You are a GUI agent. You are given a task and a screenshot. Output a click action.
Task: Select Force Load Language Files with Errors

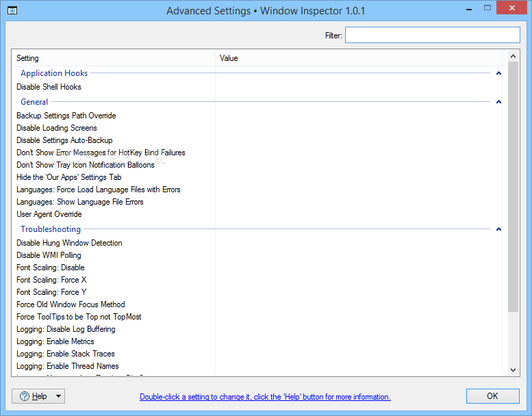99,190
